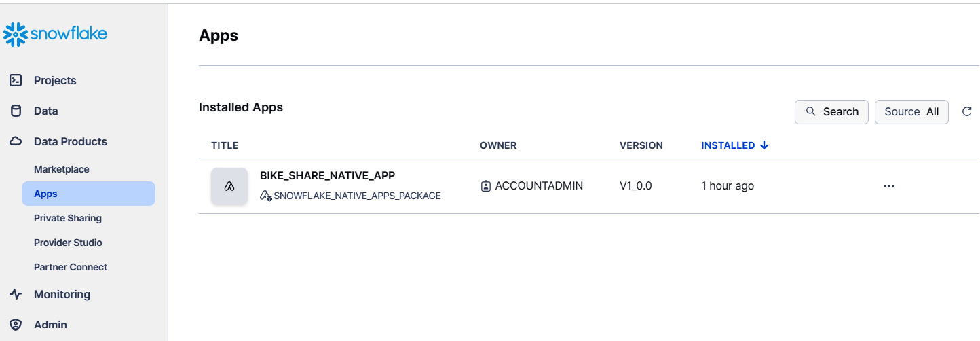Click the ACCOUNTADMIN owner text

(x=539, y=186)
